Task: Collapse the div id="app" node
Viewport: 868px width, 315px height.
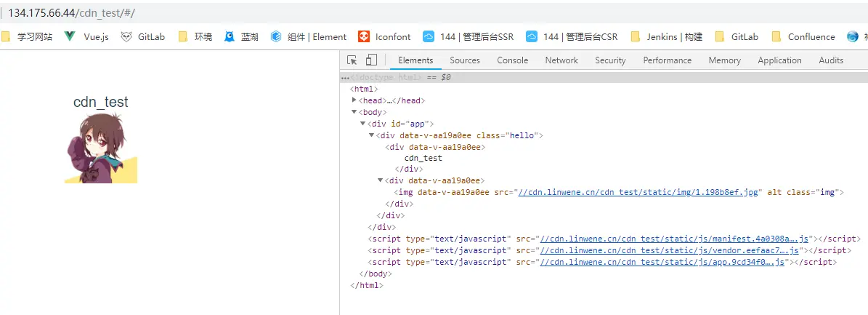Action: [x=362, y=124]
